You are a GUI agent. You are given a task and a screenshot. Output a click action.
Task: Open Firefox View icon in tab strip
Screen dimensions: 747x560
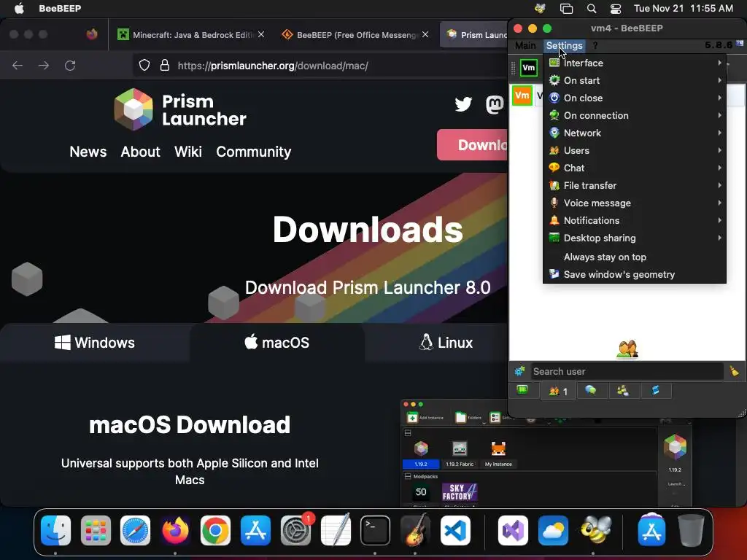point(92,34)
